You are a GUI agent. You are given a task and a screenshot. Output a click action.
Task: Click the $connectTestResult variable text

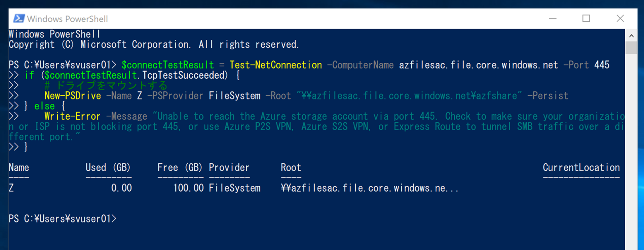tap(167, 65)
